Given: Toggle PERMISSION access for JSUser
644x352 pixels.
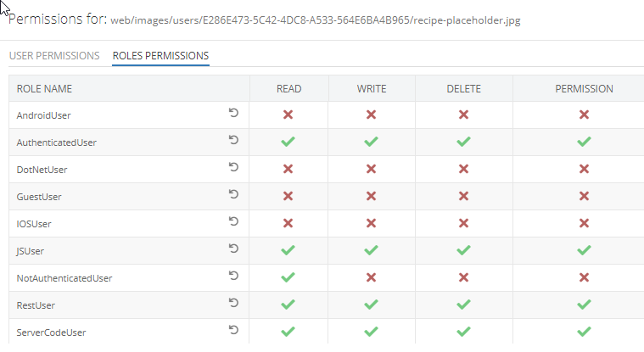Looking at the screenshot, I should 584,250.
